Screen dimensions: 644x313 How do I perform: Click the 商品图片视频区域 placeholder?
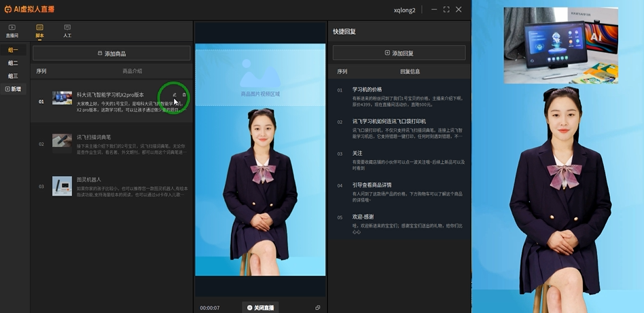[260, 77]
